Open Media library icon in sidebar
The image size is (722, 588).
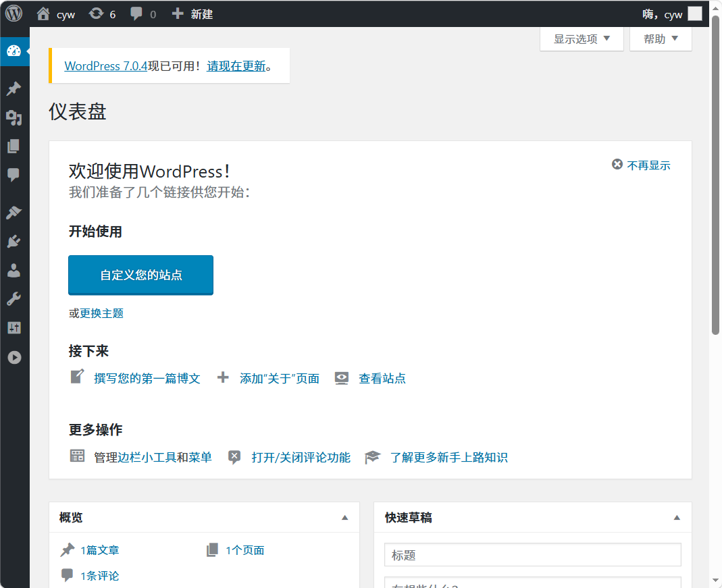pyautogui.click(x=14, y=117)
